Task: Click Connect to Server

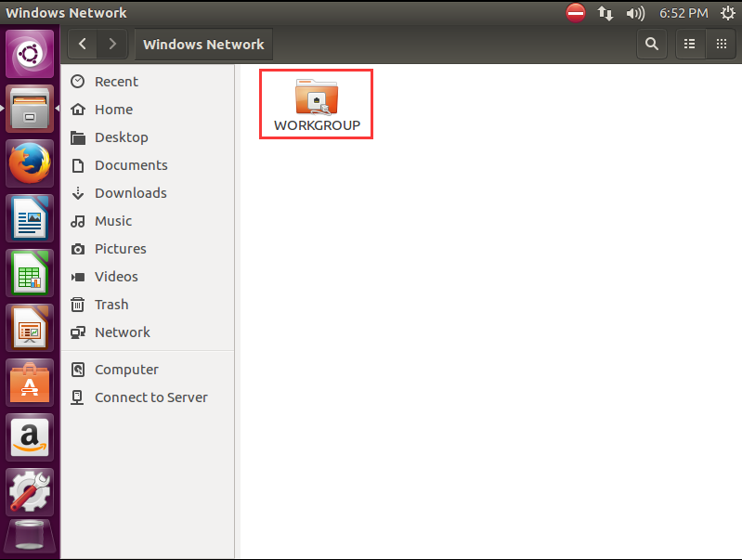Action: point(148,397)
